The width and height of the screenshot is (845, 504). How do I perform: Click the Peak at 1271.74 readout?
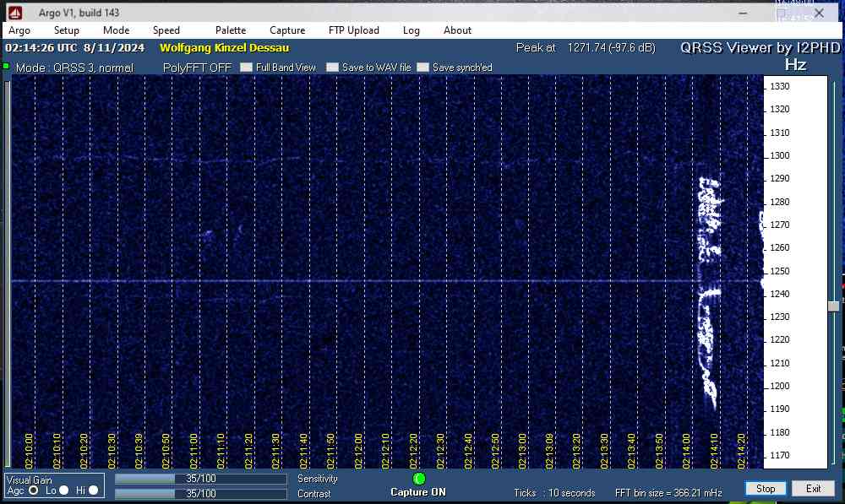[x=586, y=48]
